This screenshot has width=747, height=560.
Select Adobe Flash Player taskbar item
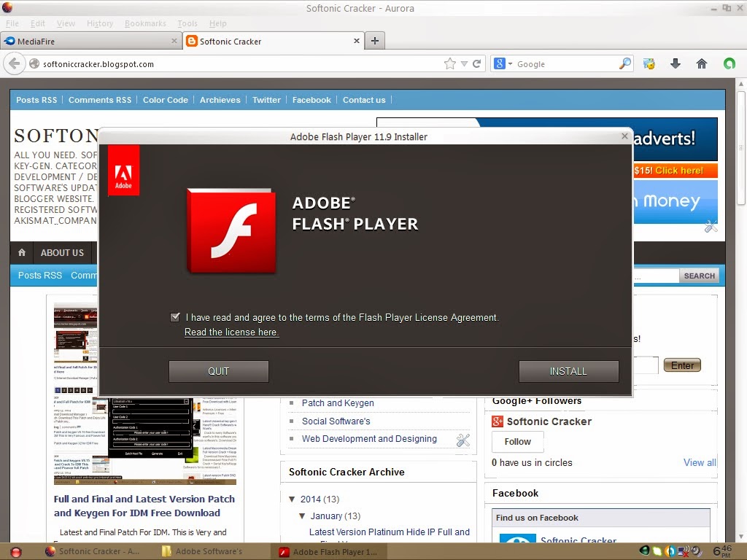pos(328,552)
